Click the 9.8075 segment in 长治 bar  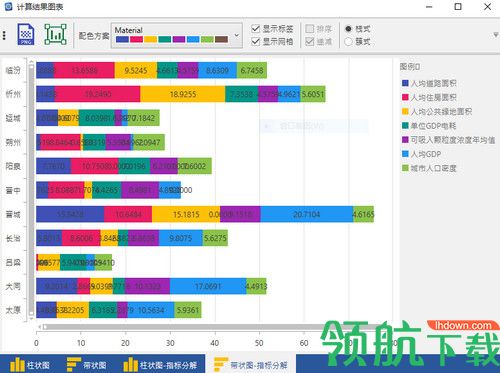coord(181,238)
